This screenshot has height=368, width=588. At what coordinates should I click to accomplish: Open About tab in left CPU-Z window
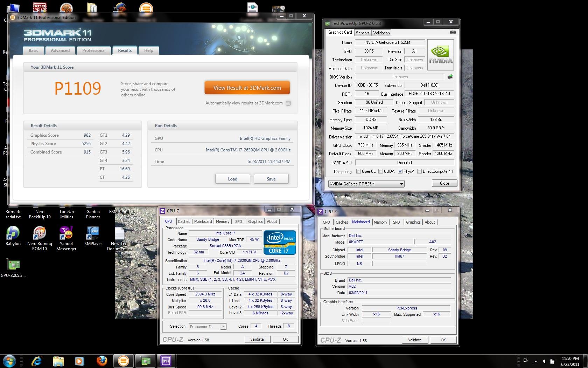(272, 222)
